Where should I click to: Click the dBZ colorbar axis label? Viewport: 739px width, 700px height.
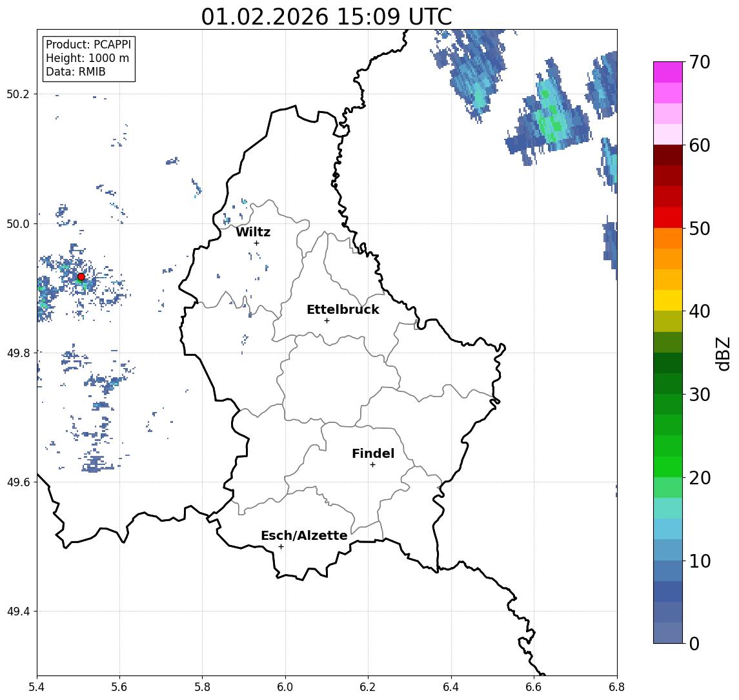722,354
